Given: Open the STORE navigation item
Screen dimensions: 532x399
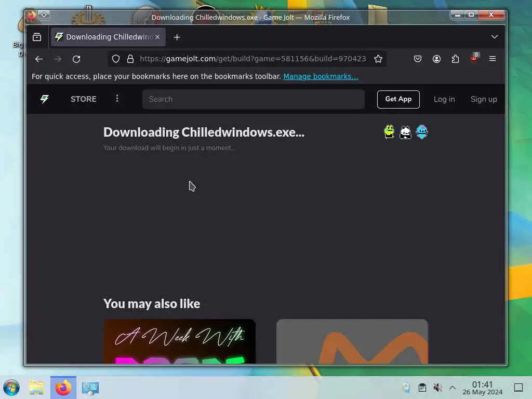Looking at the screenshot, I should pyautogui.click(x=84, y=99).
